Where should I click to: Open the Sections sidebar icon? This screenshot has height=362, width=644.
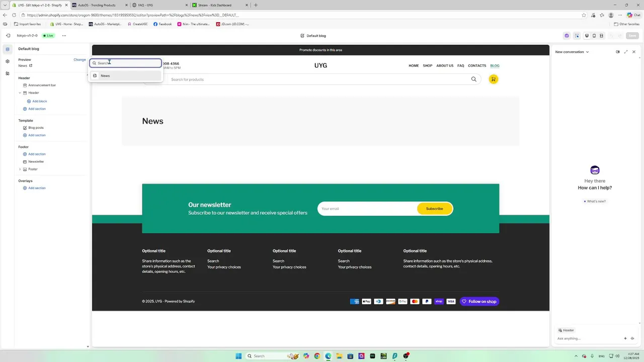[8, 49]
